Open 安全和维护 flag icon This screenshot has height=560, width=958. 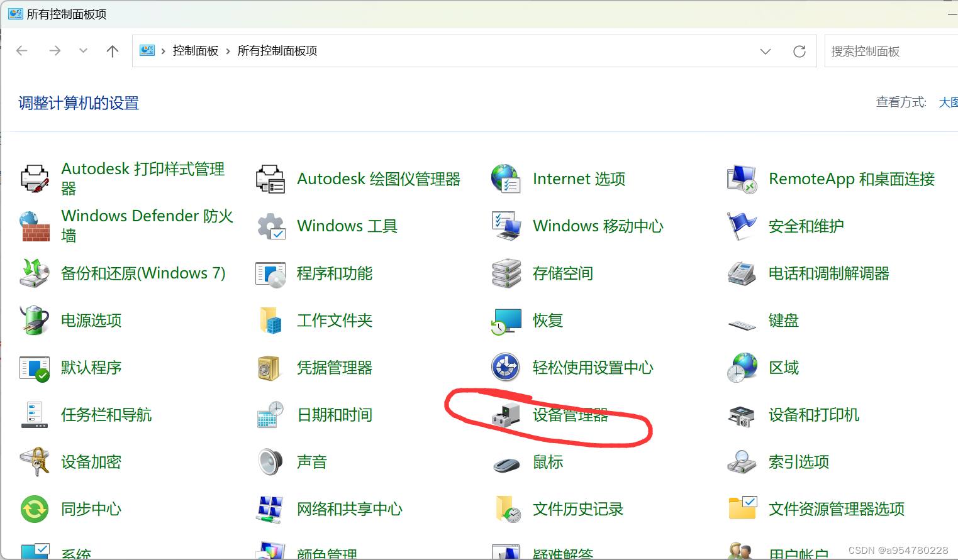point(742,226)
